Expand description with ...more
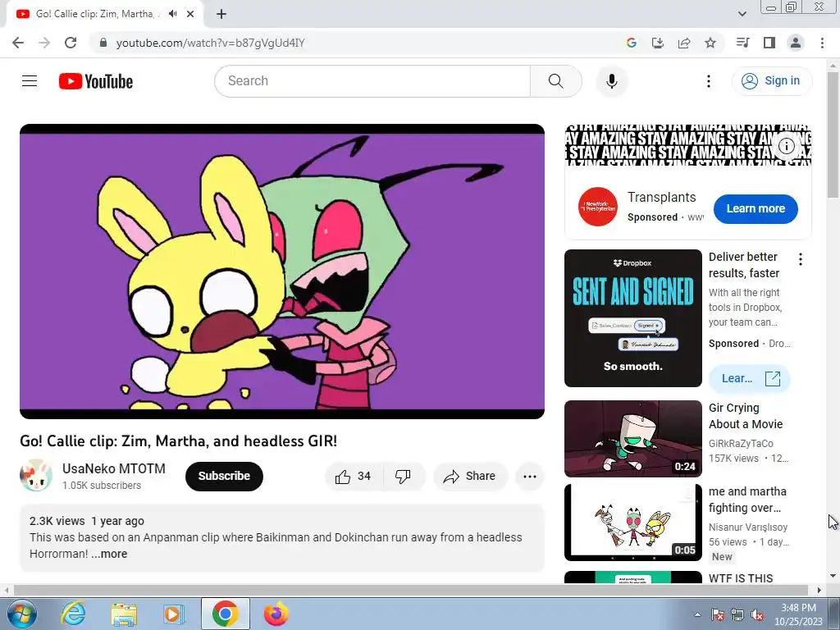The height and width of the screenshot is (630, 840). tap(109, 554)
